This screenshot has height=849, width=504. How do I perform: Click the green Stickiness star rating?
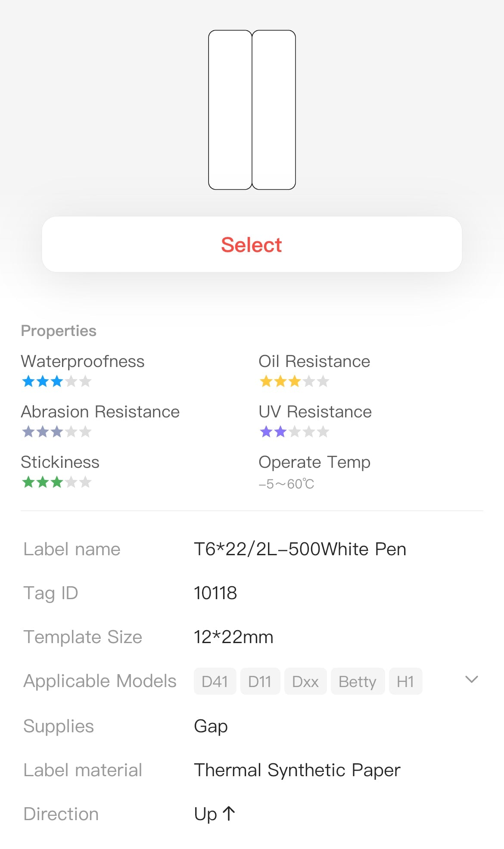pos(56,482)
